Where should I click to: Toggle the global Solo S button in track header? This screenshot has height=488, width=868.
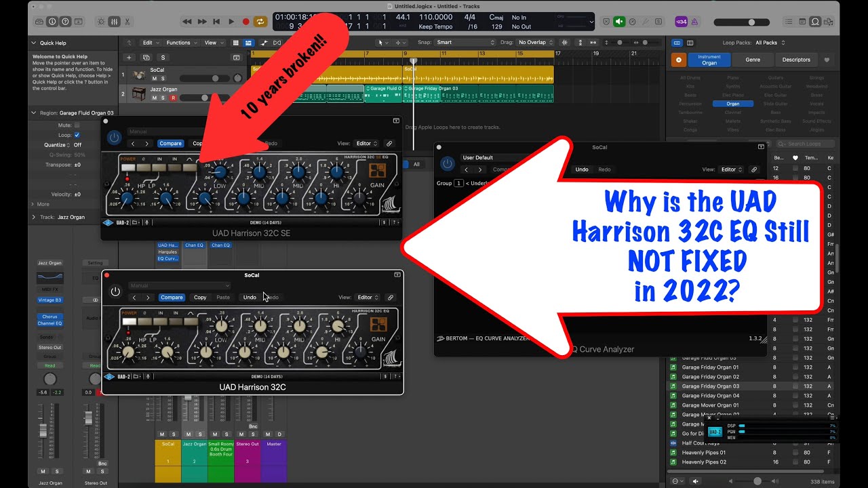coord(163,58)
